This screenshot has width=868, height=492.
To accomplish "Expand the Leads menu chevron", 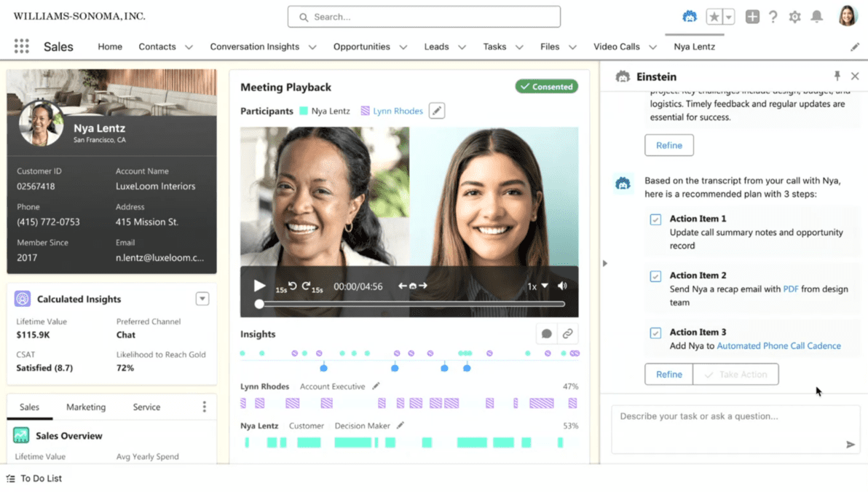I will pyautogui.click(x=462, y=47).
